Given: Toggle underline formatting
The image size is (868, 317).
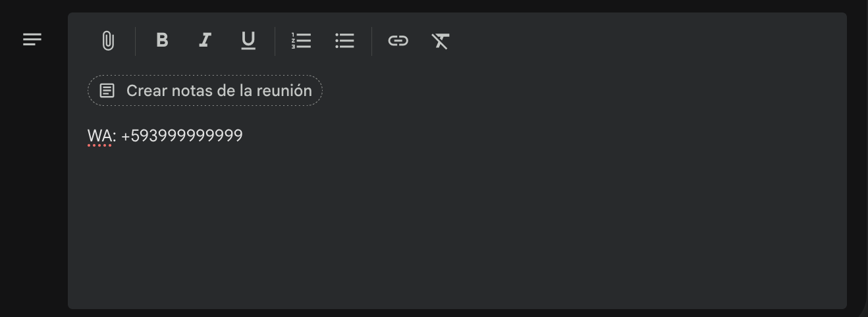Looking at the screenshot, I should click(x=248, y=41).
